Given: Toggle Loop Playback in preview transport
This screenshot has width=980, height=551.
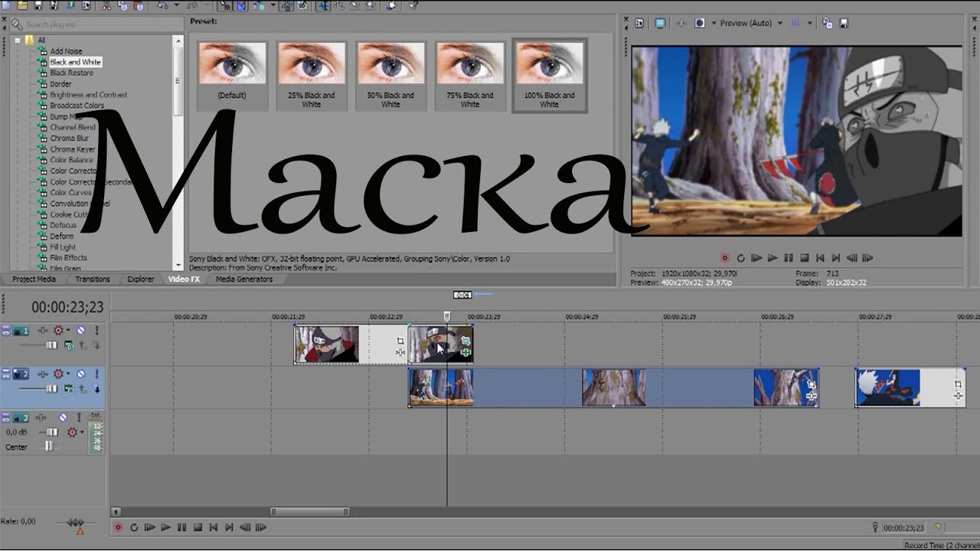Looking at the screenshot, I should 740,258.
